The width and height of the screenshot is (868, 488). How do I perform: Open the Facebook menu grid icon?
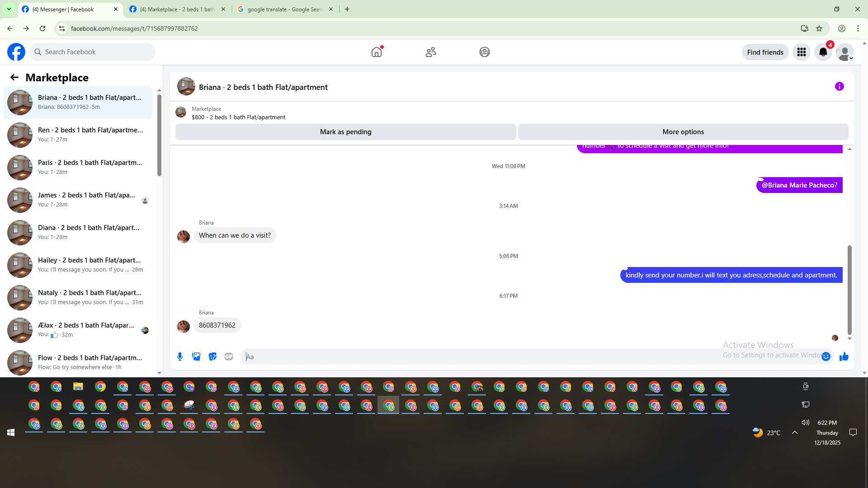point(802,52)
